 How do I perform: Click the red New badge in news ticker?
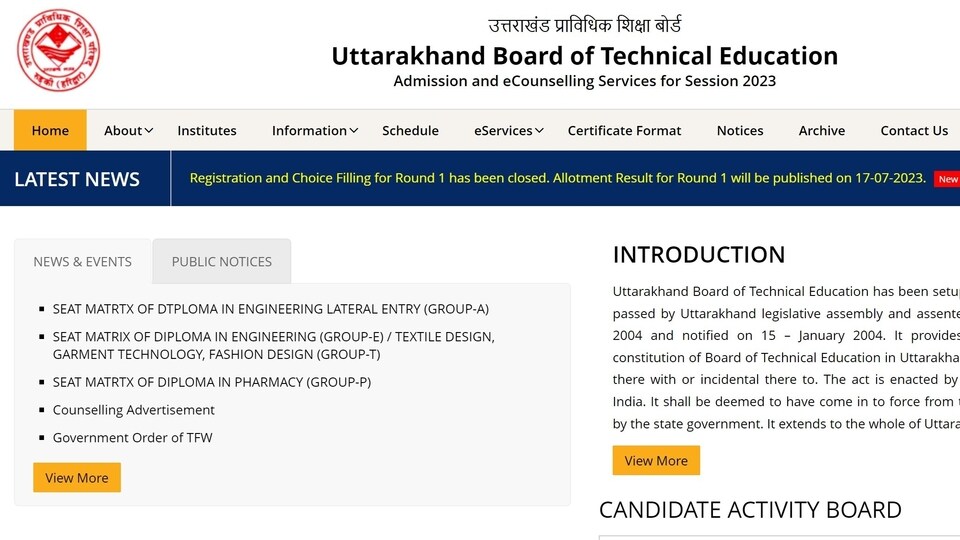click(x=947, y=179)
